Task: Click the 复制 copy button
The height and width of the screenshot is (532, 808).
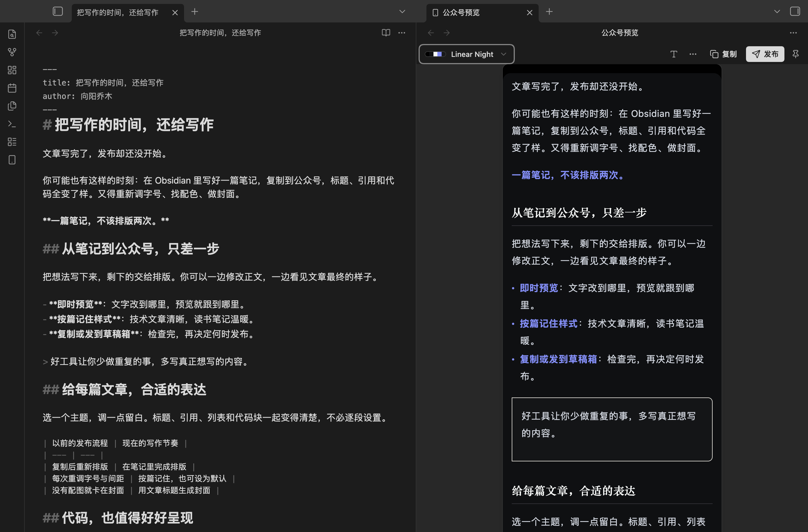Action: click(x=723, y=54)
